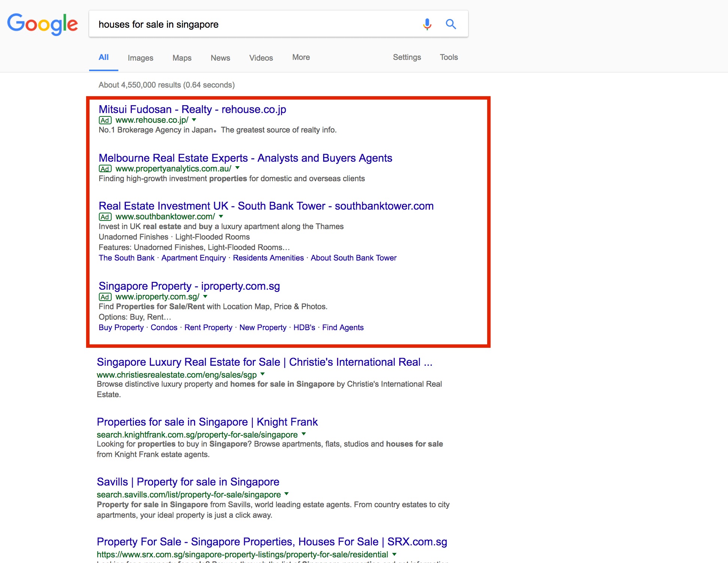Open Christie's Singapore Luxury Real Estate result
728x563 pixels.
pos(264,362)
